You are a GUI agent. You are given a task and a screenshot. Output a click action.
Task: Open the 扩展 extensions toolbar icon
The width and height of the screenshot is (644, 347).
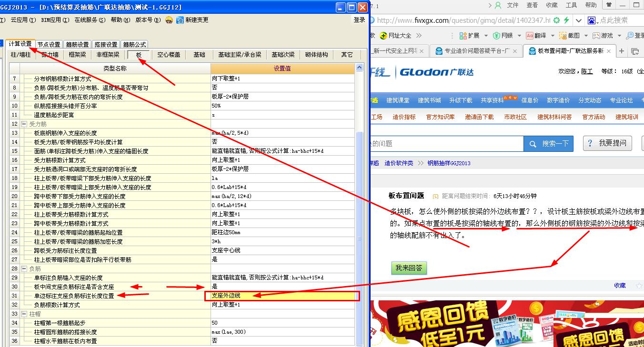click(463, 36)
